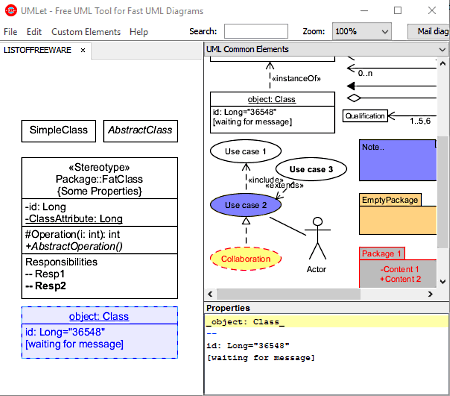This screenshot has height=396, width=450.
Task: Open the Custom Elements menu
Action: 86,32
